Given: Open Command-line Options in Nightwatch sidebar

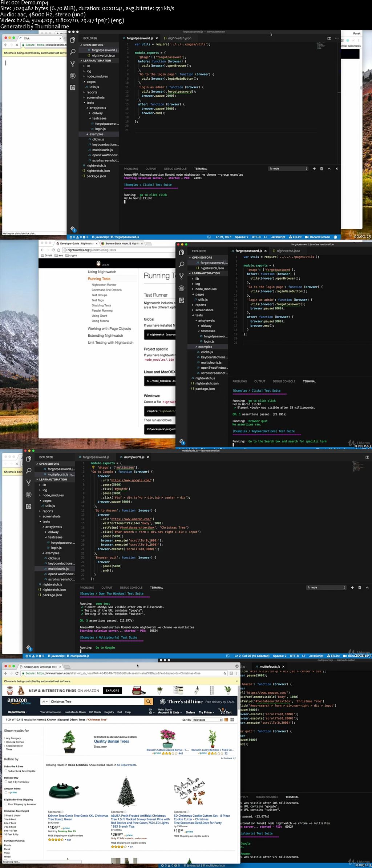Looking at the screenshot, I should pos(106,290).
